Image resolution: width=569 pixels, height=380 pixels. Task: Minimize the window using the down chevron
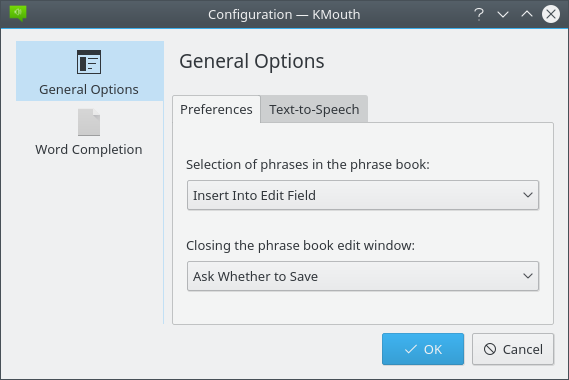point(503,15)
